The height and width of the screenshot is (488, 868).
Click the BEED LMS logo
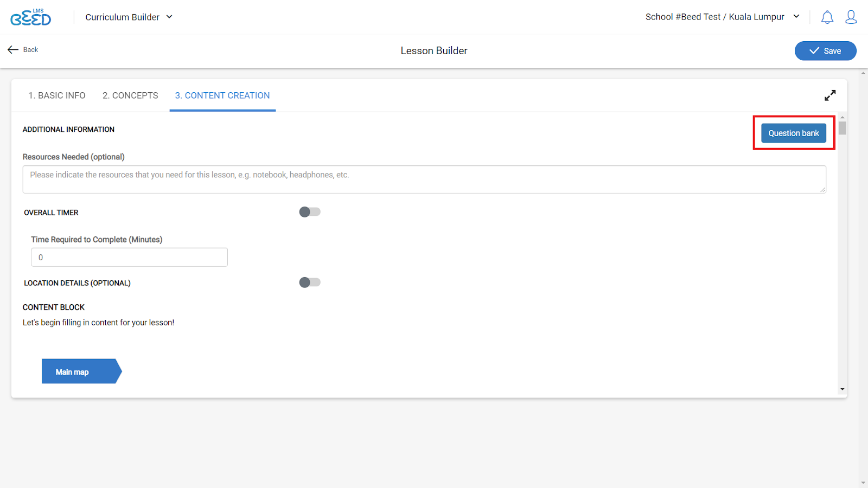click(31, 17)
